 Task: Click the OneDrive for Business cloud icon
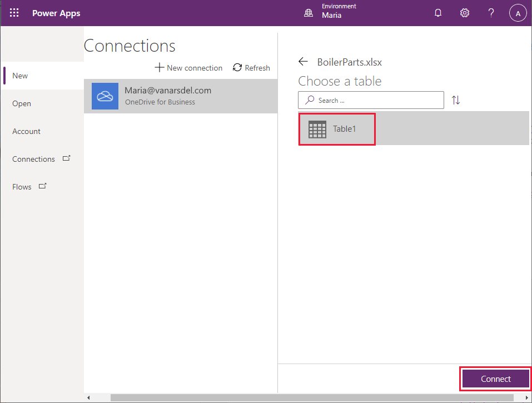(105, 96)
